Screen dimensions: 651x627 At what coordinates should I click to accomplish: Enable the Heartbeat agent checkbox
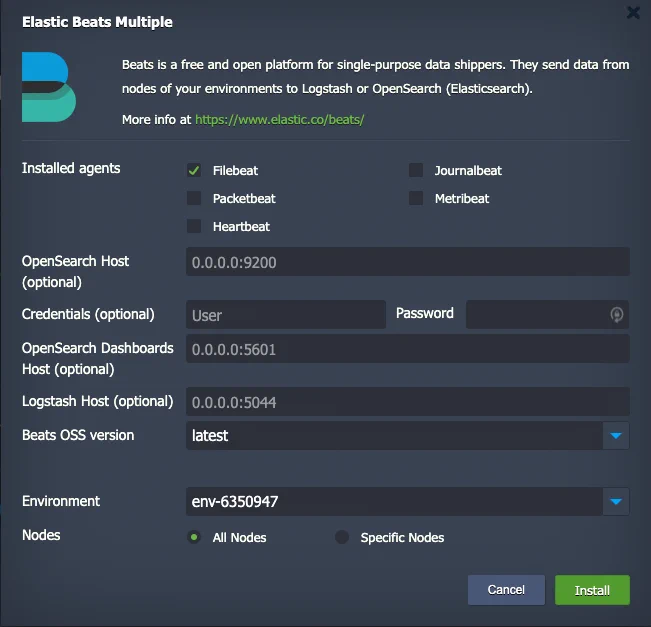pos(194,226)
